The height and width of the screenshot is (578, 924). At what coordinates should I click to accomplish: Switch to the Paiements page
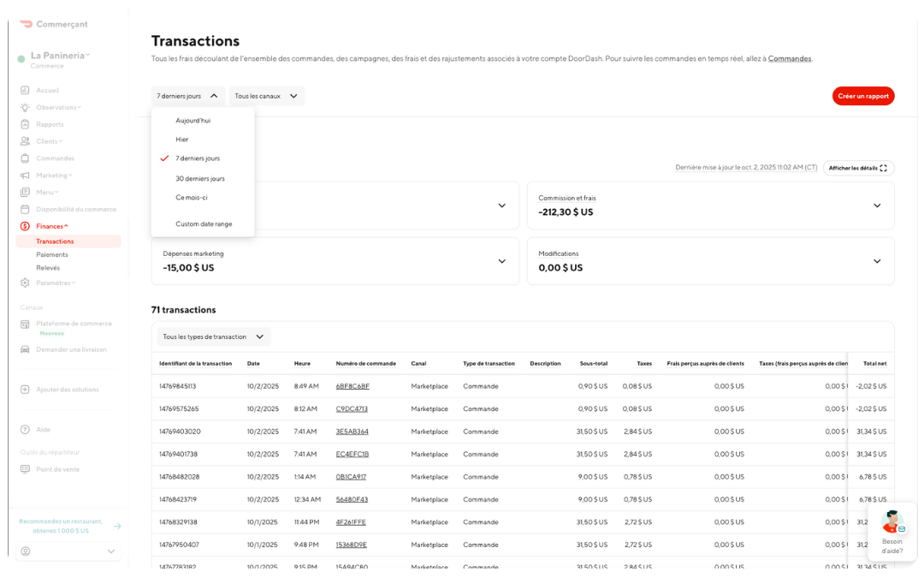pos(53,253)
